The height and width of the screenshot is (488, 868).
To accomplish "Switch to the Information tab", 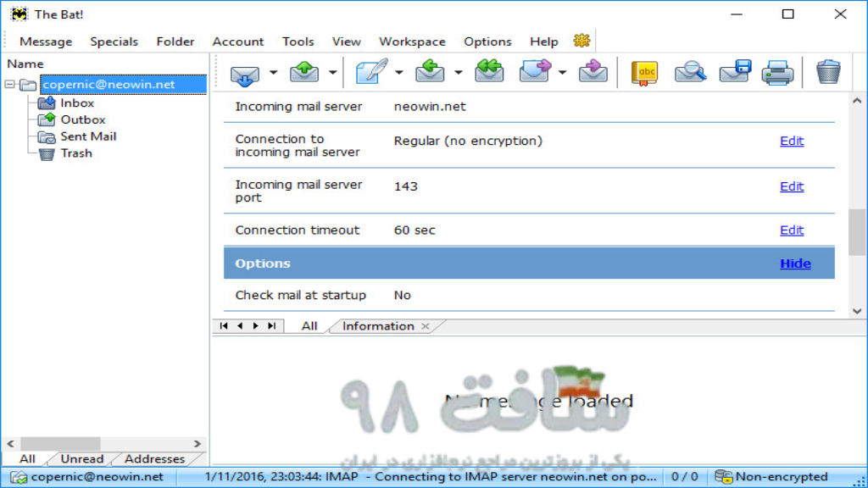I will [x=378, y=326].
